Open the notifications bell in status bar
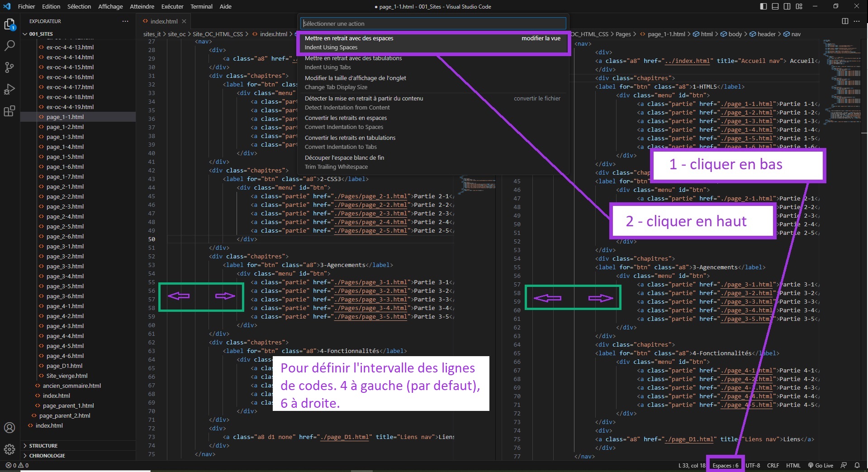The image size is (868, 472). pos(857,465)
